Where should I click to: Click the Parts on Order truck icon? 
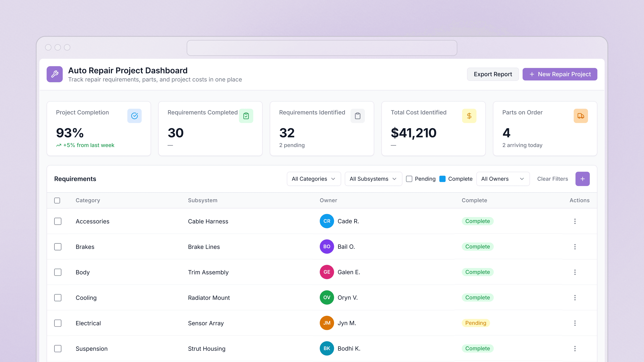click(x=580, y=116)
